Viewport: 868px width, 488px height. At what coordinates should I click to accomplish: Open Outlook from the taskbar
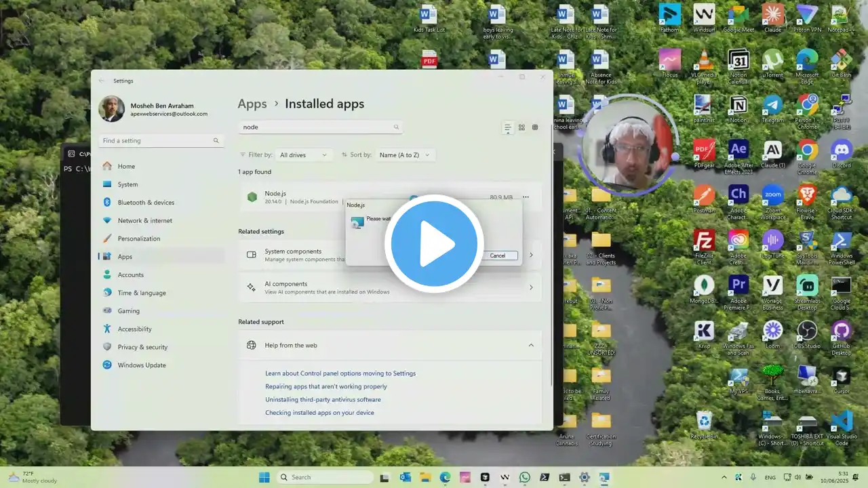[x=405, y=477]
